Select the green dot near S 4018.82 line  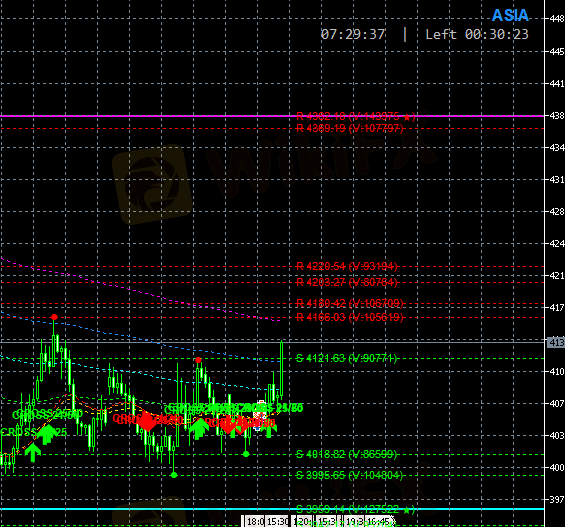click(246, 454)
